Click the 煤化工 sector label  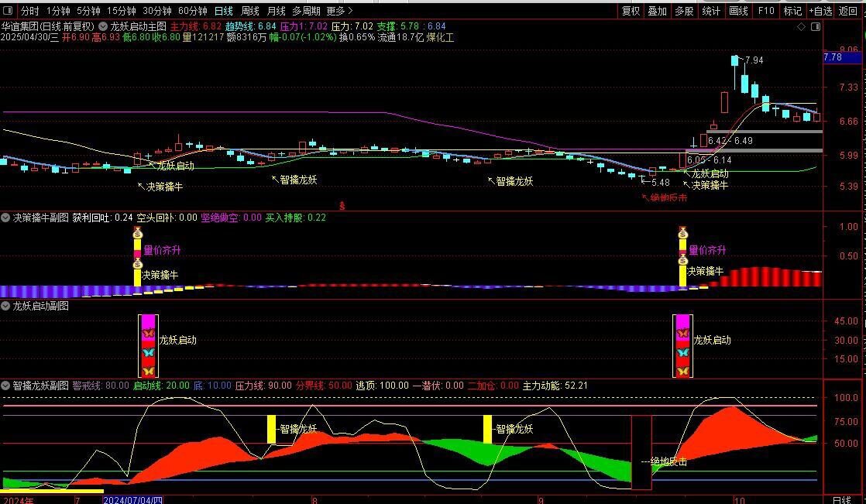click(440, 37)
